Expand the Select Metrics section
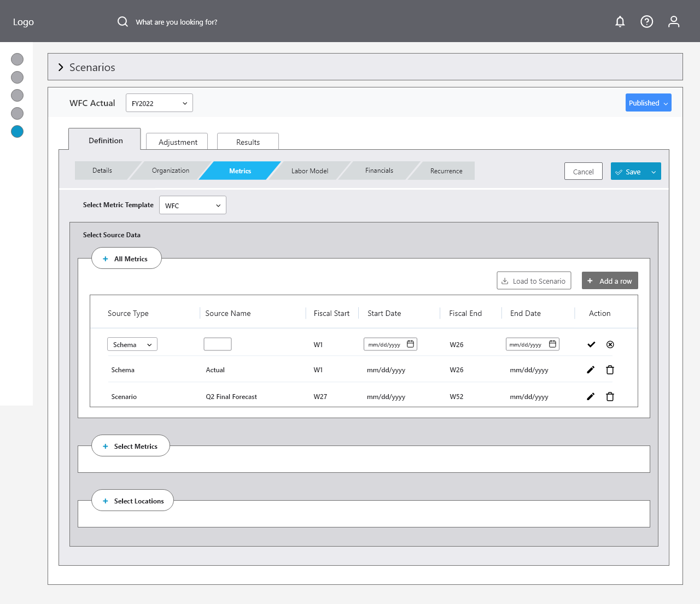Screen dimensions: 700x604 click(130, 446)
